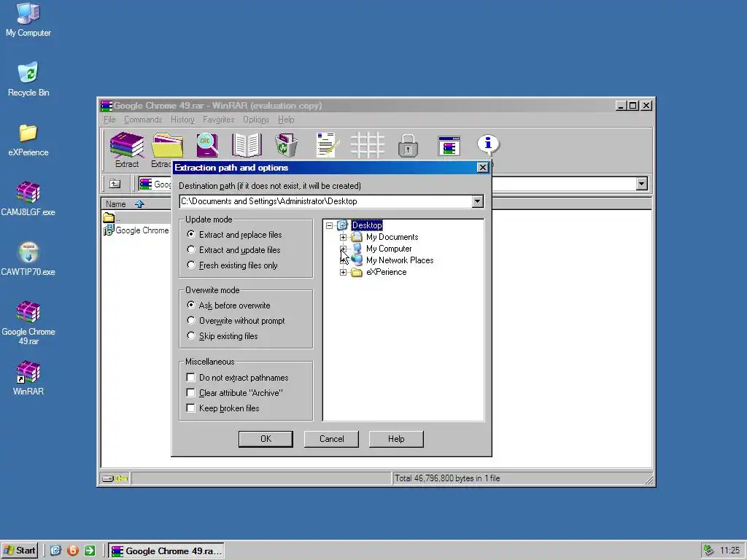Open the Commands menu

(x=143, y=120)
